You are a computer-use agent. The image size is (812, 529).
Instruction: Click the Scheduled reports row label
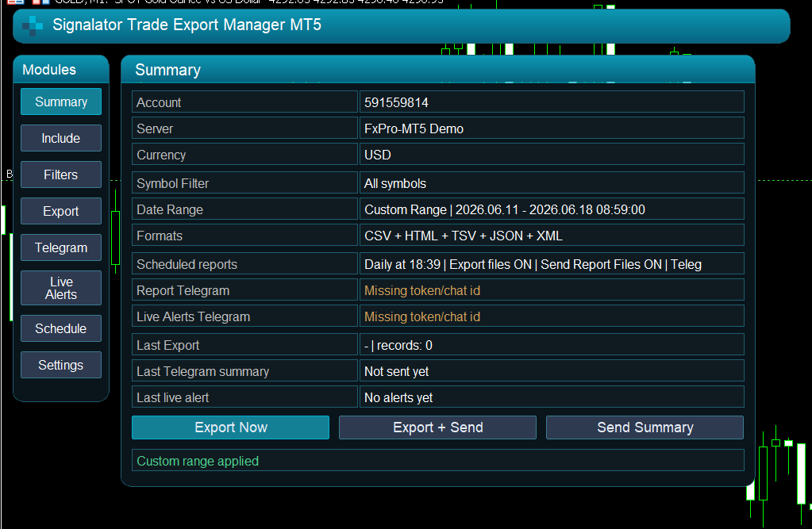click(245, 264)
